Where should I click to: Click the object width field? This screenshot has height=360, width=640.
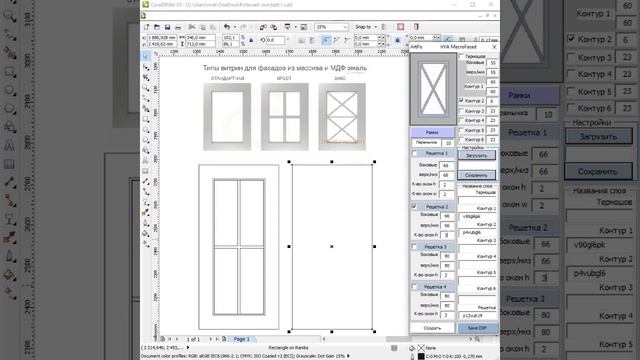[x=200, y=38]
